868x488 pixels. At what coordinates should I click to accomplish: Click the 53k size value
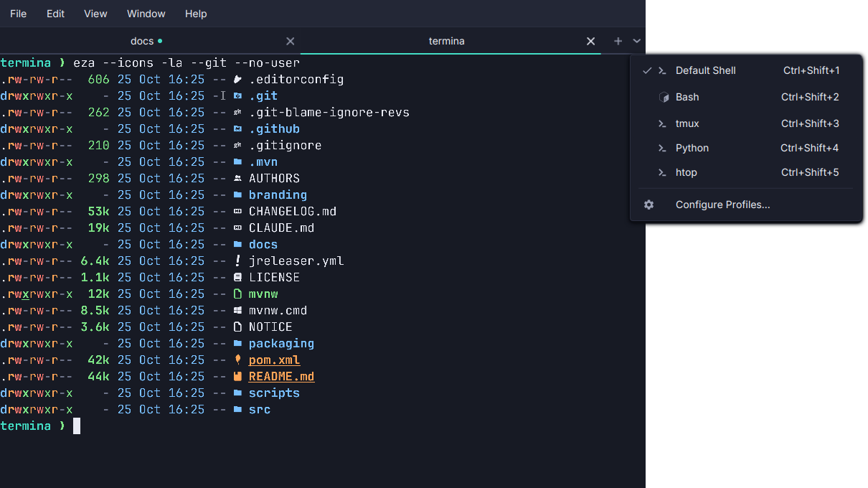click(99, 211)
